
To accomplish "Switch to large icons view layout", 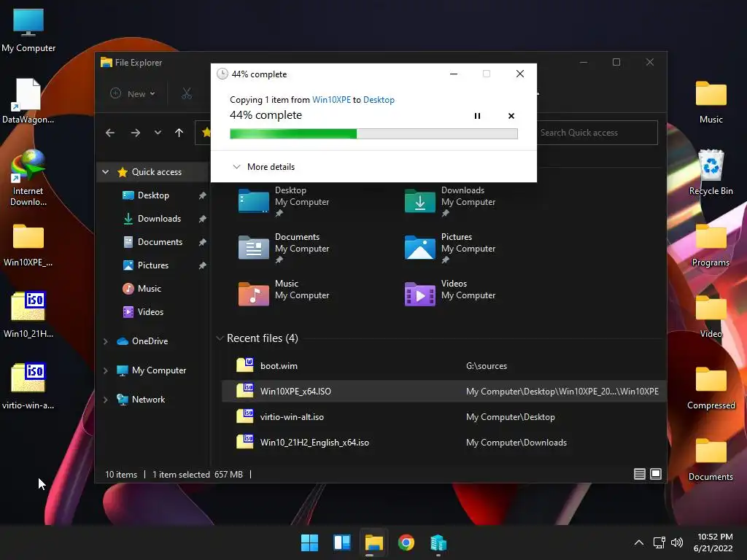I will pyautogui.click(x=656, y=474).
